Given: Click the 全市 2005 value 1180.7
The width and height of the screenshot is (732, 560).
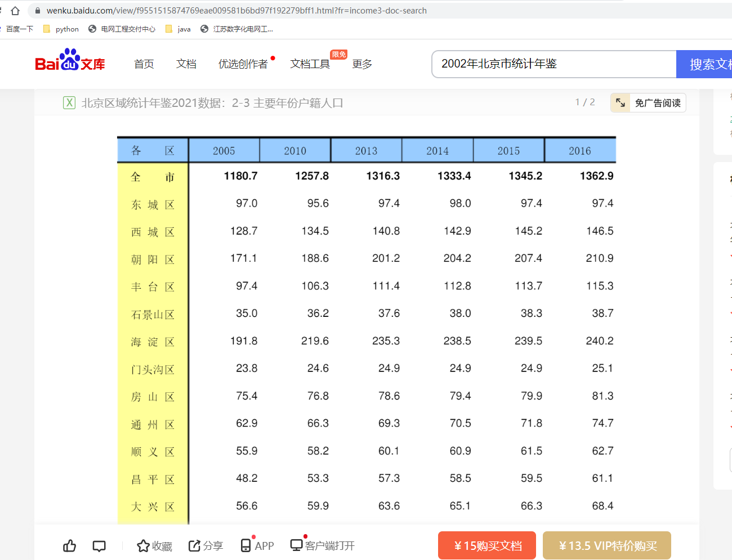Looking at the screenshot, I should point(240,176).
